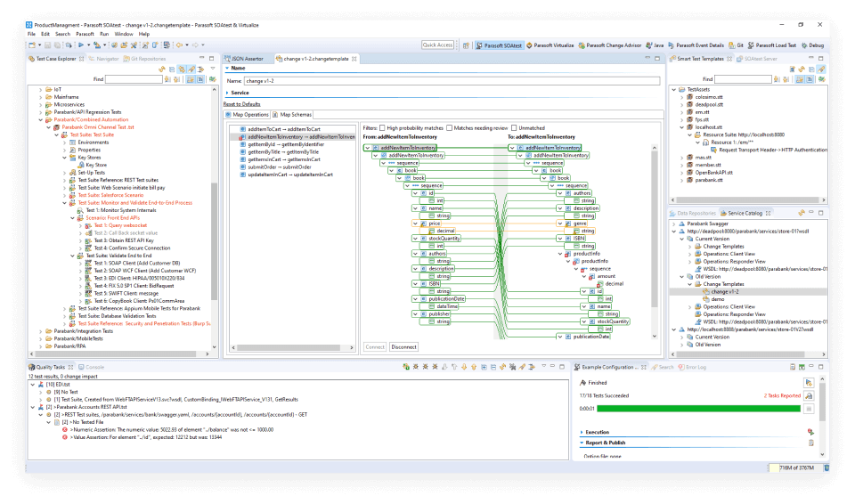Open the Window menu
The width and height of the screenshot is (855, 504).
124,34
